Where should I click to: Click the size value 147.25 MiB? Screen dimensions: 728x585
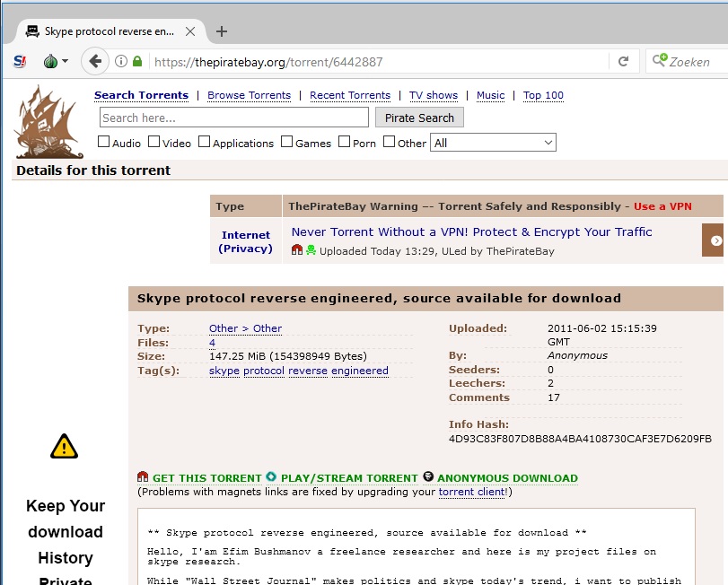pyautogui.click(x=288, y=356)
